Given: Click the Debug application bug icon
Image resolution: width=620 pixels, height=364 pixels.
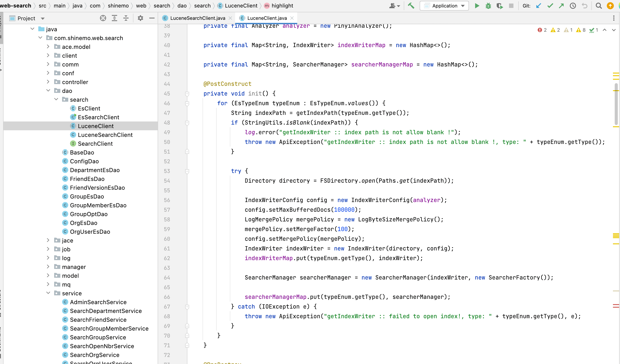Looking at the screenshot, I should point(489,6).
